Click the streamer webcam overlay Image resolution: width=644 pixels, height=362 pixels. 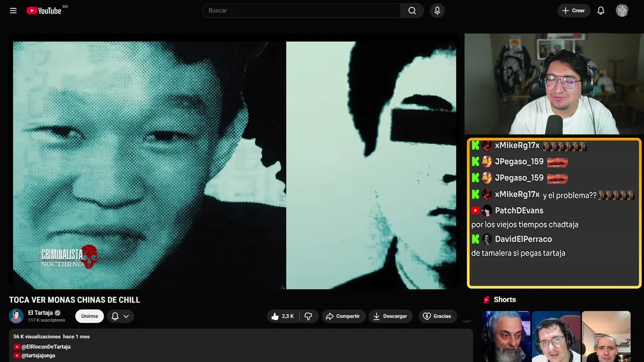pos(554,84)
